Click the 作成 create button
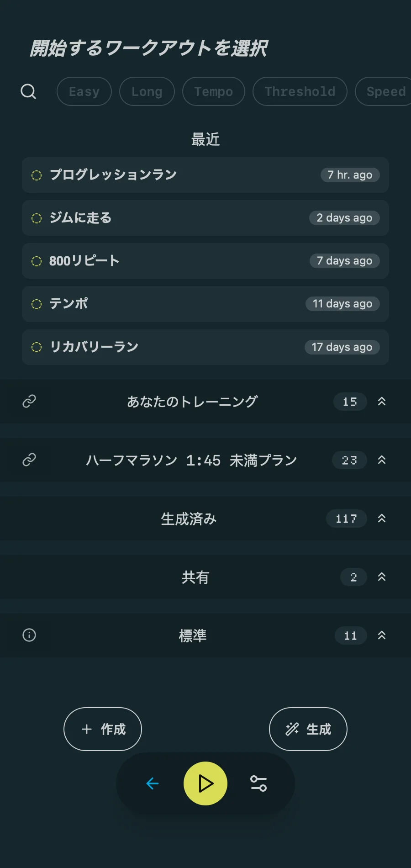This screenshot has height=868, width=411. 103,729
